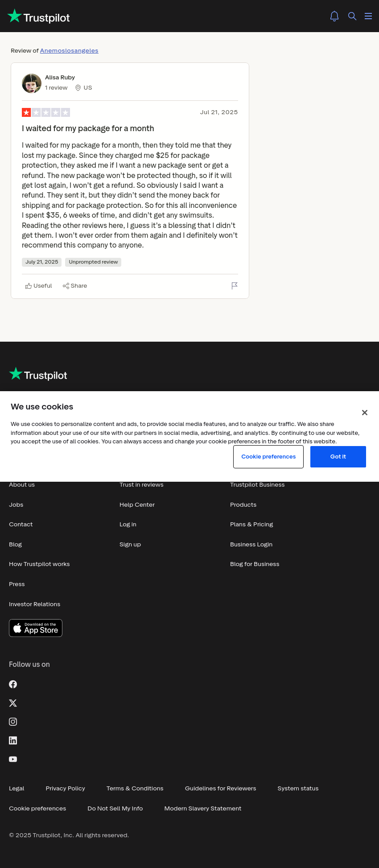Open How Trustpilot works link
Viewport: 379px width, 868px height.
click(x=39, y=564)
